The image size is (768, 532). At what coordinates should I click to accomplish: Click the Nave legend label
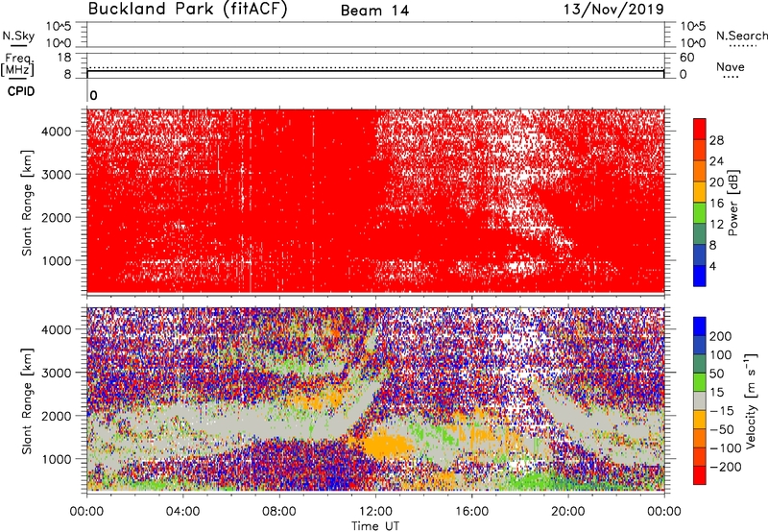pyautogui.click(x=731, y=66)
